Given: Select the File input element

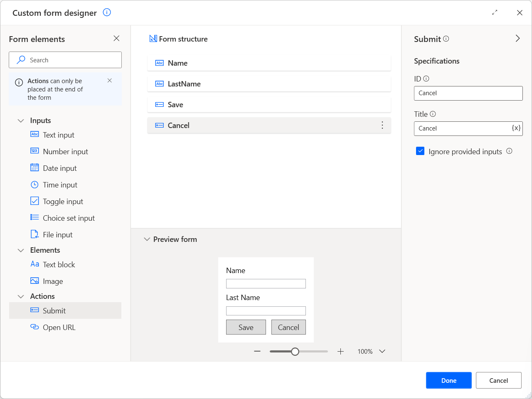Looking at the screenshot, I should point(58,234).
